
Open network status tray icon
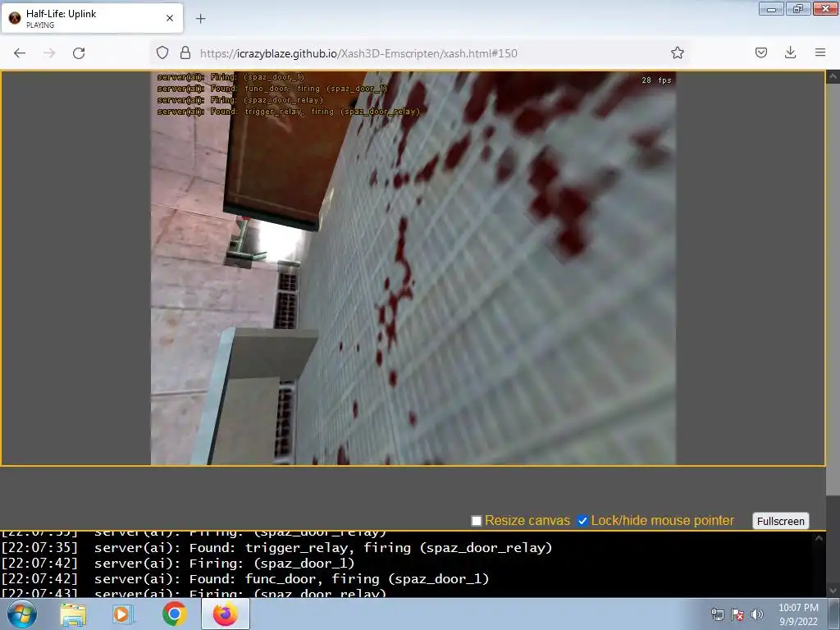[717, 614]
